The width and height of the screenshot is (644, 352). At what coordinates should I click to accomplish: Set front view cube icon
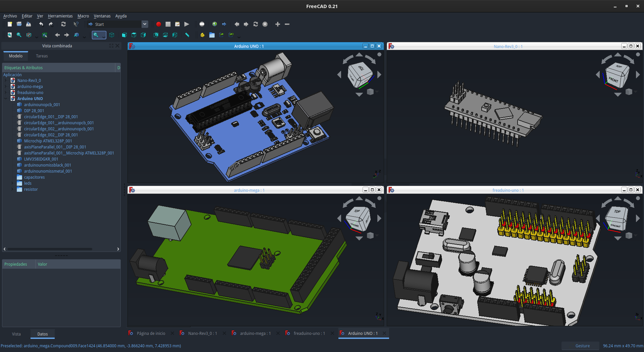tap(124, 35)
